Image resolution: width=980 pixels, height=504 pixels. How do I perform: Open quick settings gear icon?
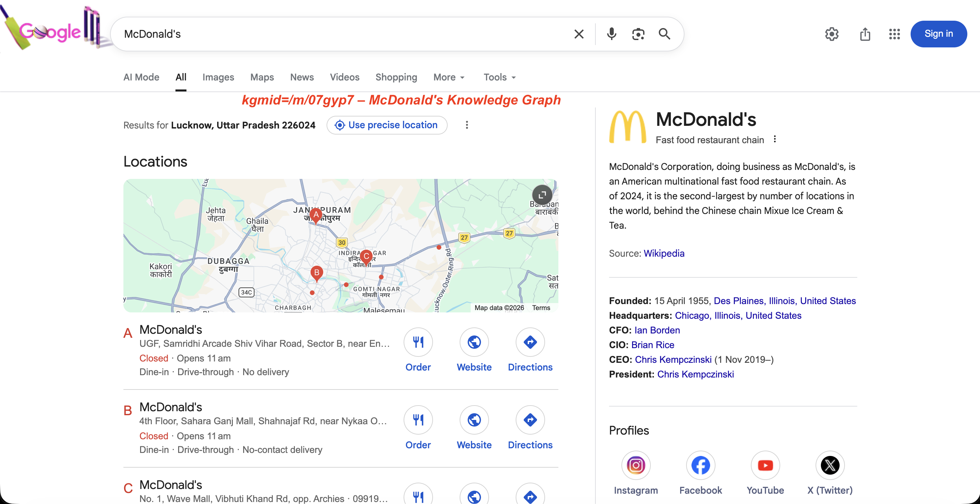(x=832, y=34)
